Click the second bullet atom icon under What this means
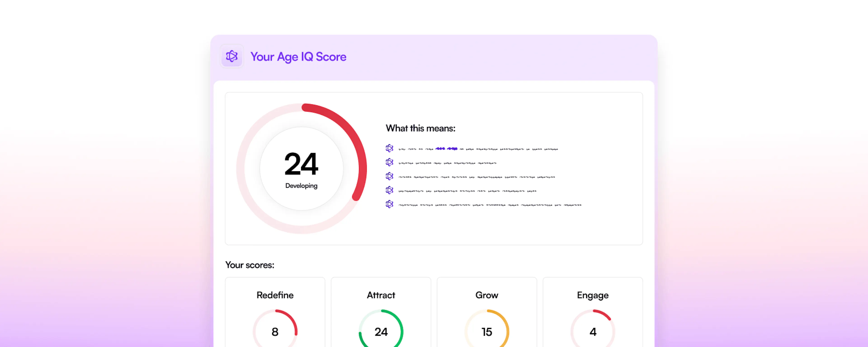 point(389,162)
